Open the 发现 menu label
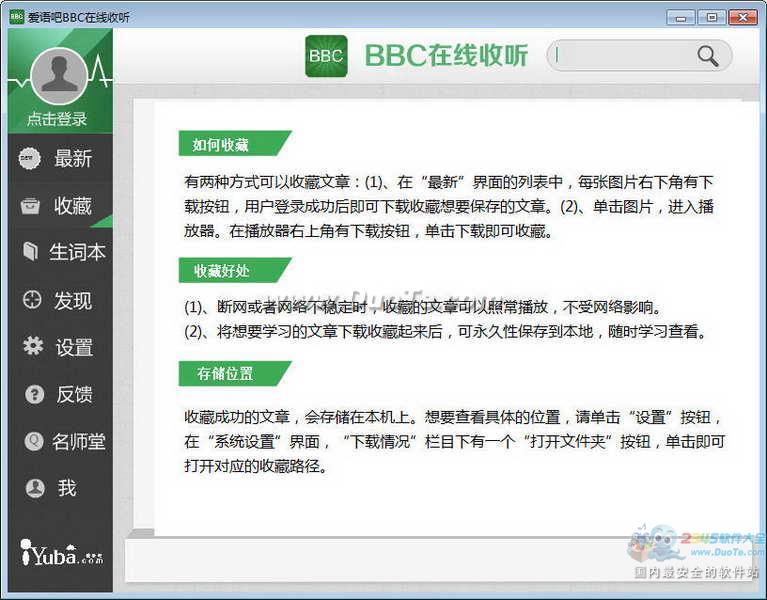Image resolution: width=767 pixels, height=600 pixels. coord(73,300)
